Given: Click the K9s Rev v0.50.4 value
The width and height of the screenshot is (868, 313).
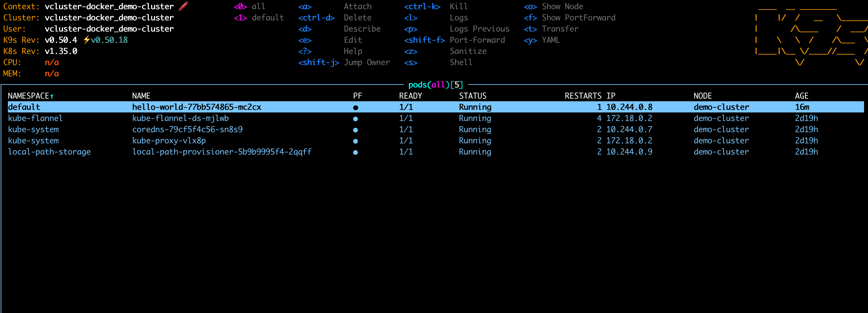Looking at the screenshot, I should [x=61, y=40].
